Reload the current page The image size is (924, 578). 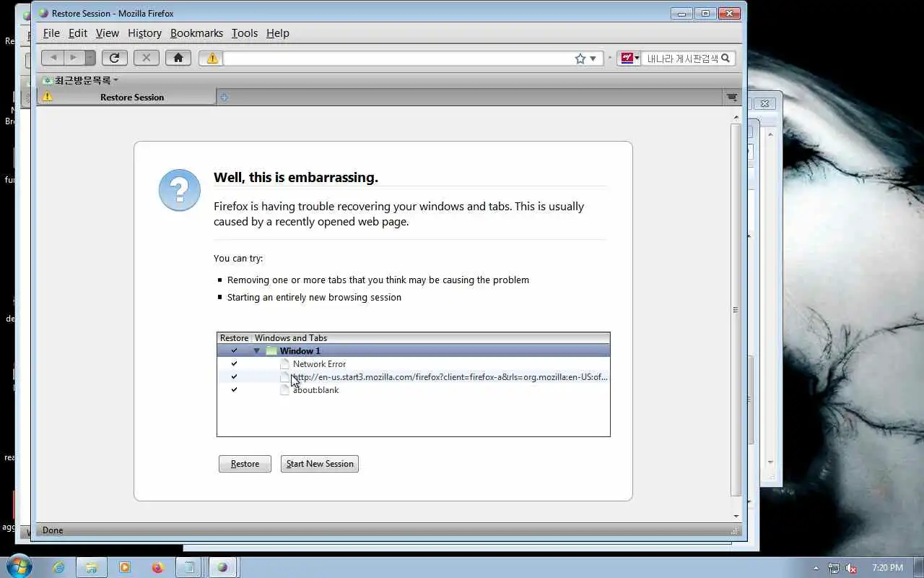point(114,58)
